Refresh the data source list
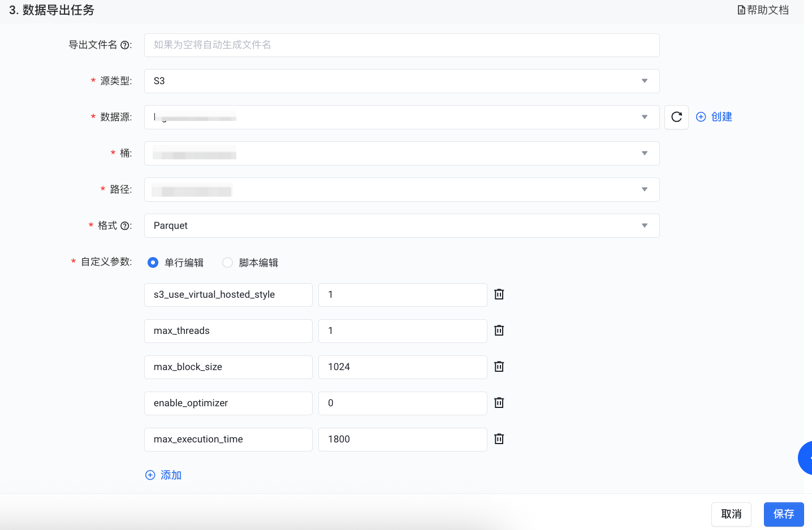The width and height of the screenshot is (812, 530). coord(676,117)
